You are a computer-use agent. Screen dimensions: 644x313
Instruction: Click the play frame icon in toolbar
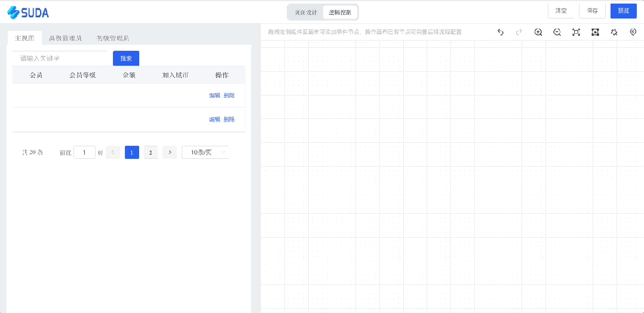(x=595, y=32)
